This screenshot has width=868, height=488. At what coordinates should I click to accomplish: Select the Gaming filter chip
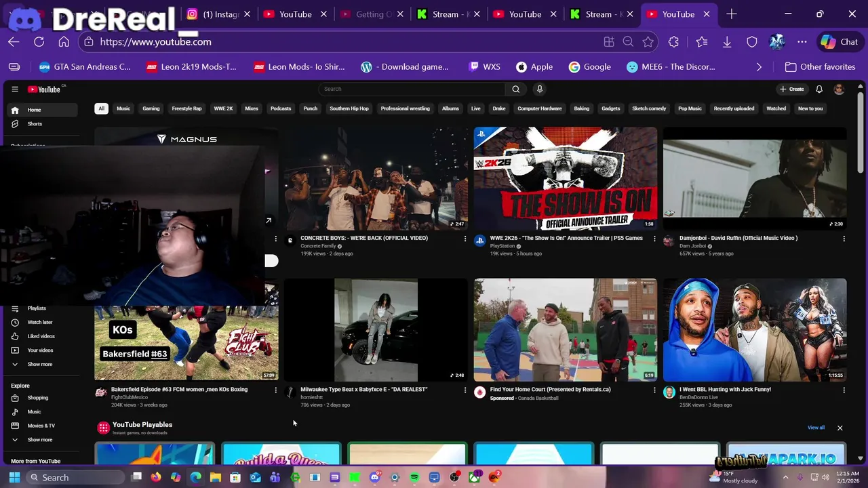pyautogui.click(x=151, y=108)
